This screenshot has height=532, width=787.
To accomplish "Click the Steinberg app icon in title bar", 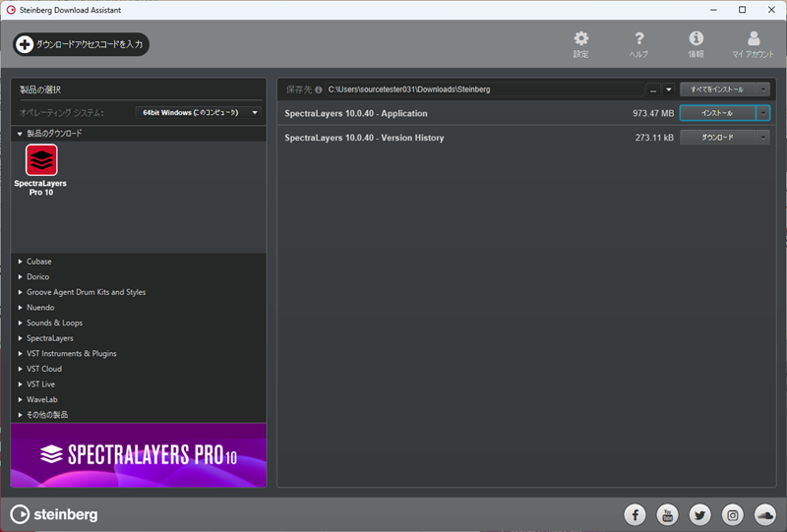I will coord(11,10).
